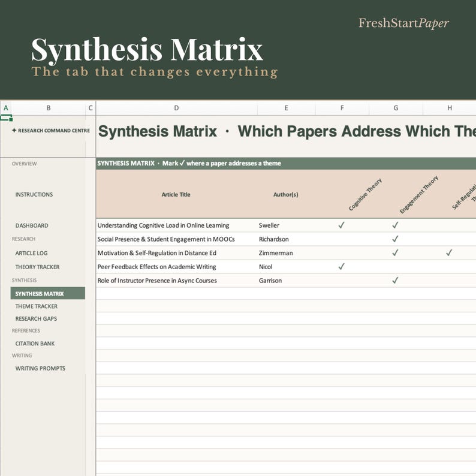The height and width of the screenshot is (476, 476).
Task: Select the Synthesis Matrix sidebar item
Action: (x=48, y=294)
